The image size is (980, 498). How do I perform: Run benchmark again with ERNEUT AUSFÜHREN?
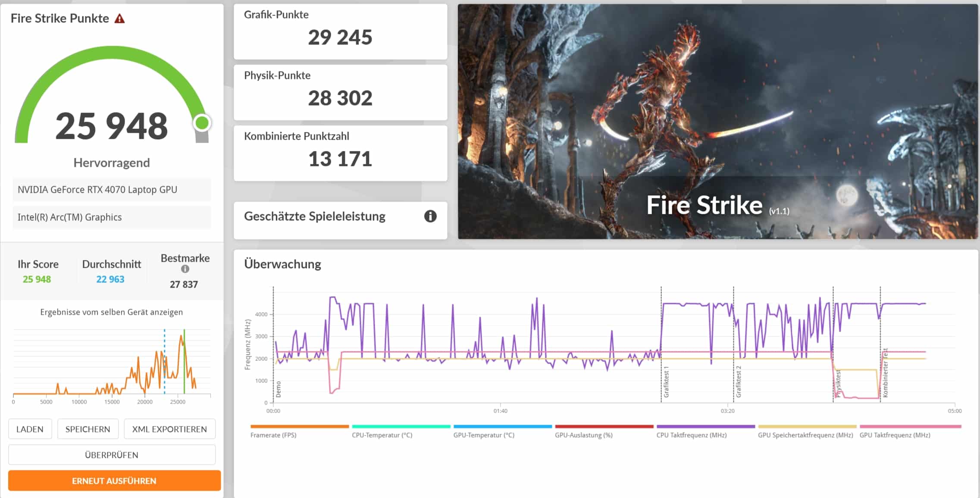pos(114,481)
